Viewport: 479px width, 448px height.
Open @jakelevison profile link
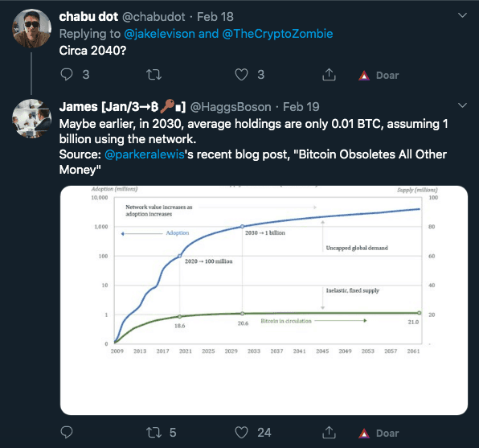[159, 34]
